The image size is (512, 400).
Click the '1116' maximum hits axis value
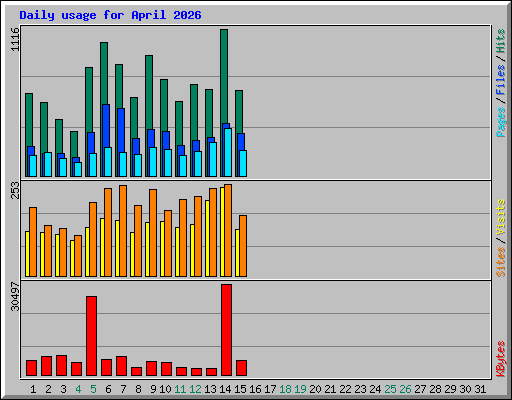coord(15,39)
